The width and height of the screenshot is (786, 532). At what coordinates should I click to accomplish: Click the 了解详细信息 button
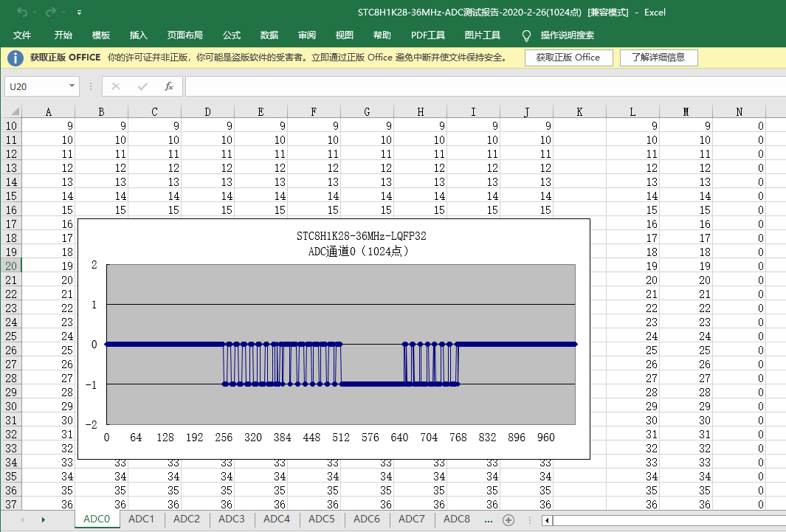(x=658, y=58)
